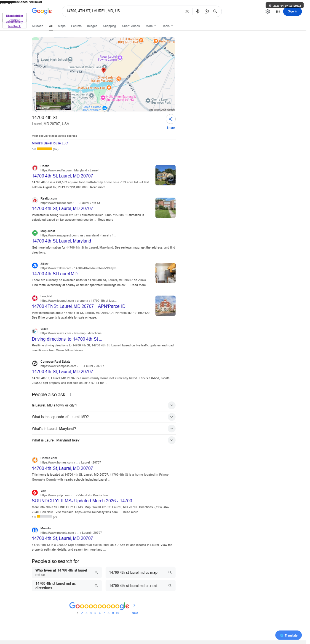
Task: Switch to the Images tab
Action: 92,26
